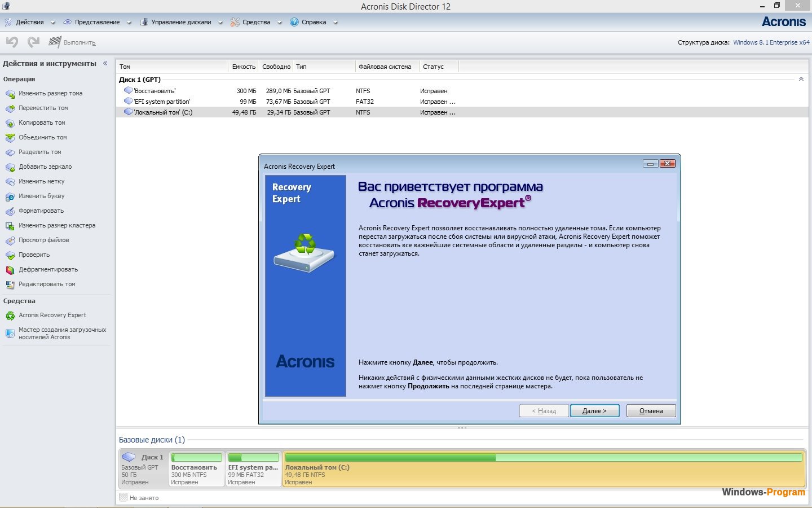Image resolution: width=812 pixels, height=508 pixels.
Task: Select the 'EFI system partition' row text
Action: click(162, 102)
